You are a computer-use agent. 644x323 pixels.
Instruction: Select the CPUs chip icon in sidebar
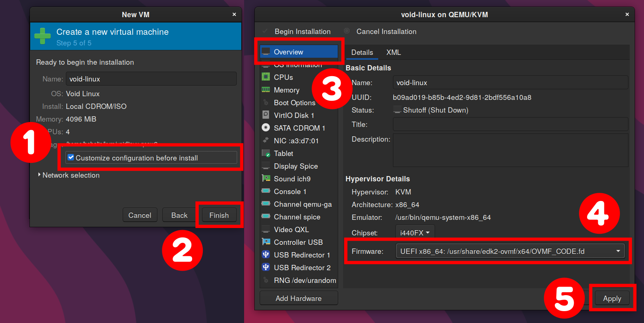[x=266, y=77]
